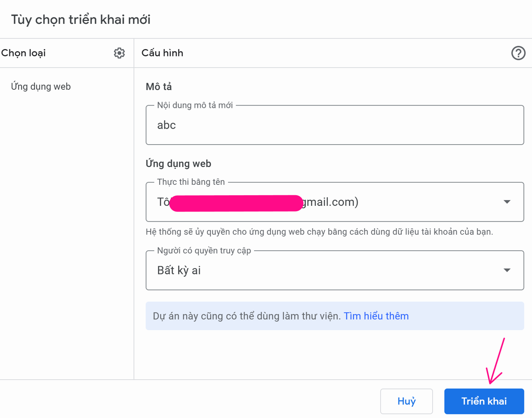Click the Nội dung mô tả mới label
This screenshot has height=418, width=532.
click(195, 105)
